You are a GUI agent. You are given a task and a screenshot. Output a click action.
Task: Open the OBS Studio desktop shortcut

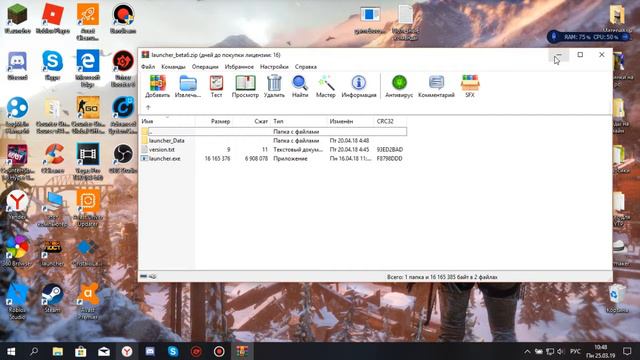[x=123, y=158]
